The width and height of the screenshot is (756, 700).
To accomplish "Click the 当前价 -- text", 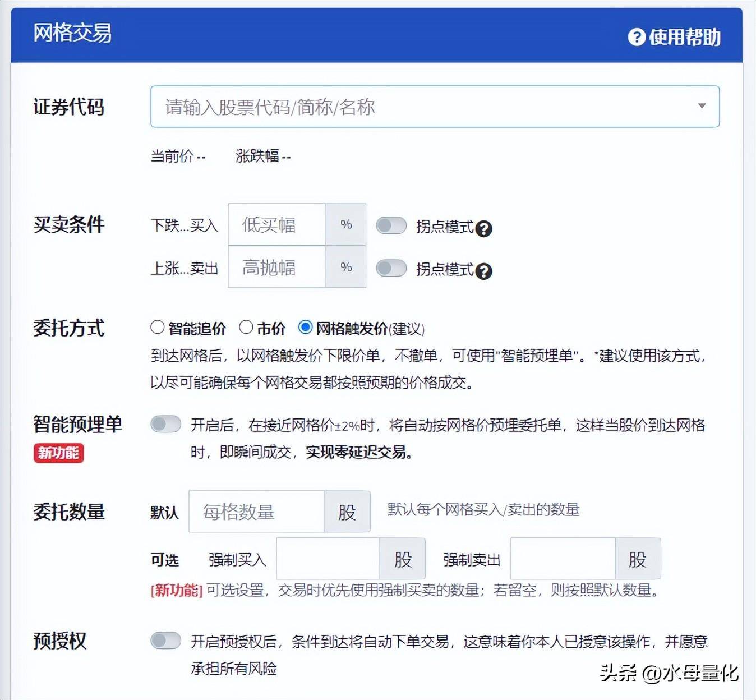I will [178, 156].
